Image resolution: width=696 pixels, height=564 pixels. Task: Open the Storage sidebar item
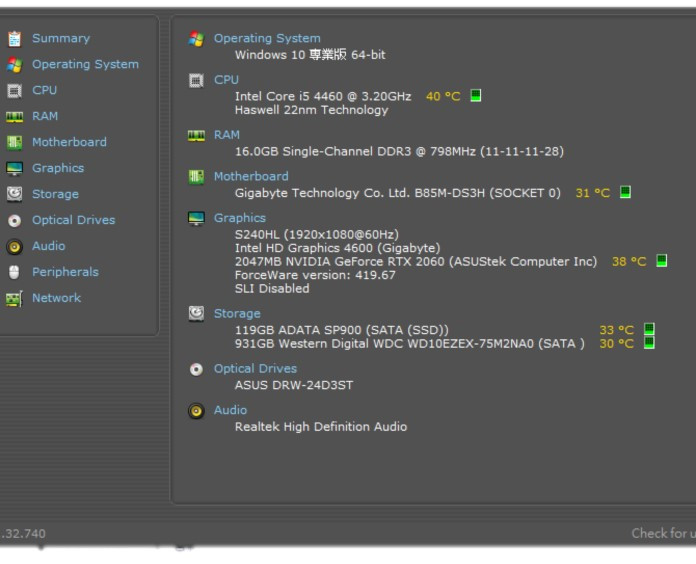coord(55,194)
